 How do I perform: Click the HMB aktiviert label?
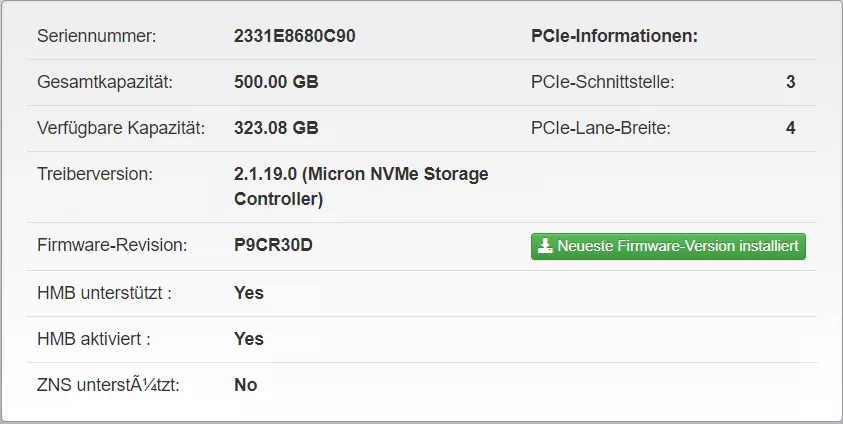tap(94, 339)
